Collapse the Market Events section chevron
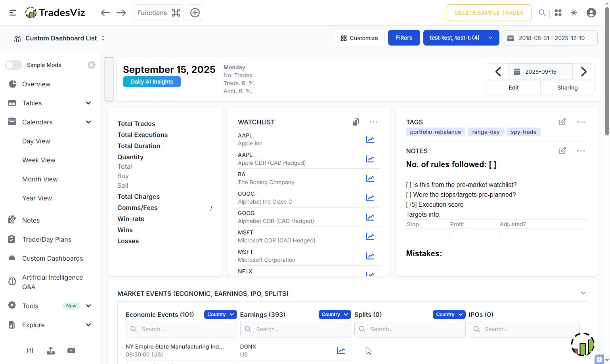Image resolution: width=610 pixels, height=364 pixels. (x=583, y=293)
